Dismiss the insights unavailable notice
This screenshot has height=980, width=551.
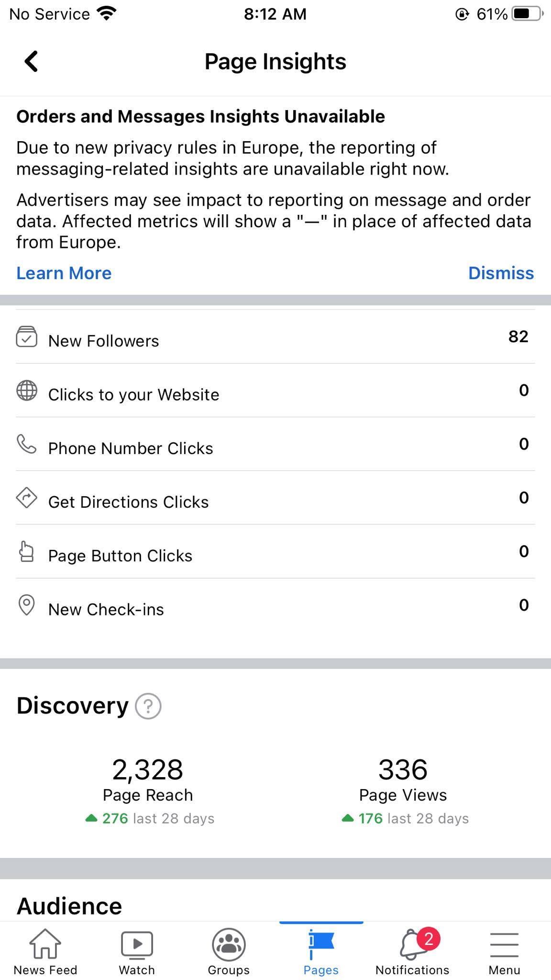(x=501, y=273)
